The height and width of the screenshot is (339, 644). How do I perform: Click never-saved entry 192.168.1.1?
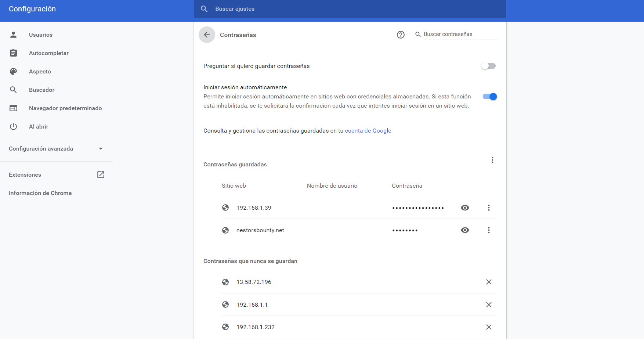coord(252,304)
